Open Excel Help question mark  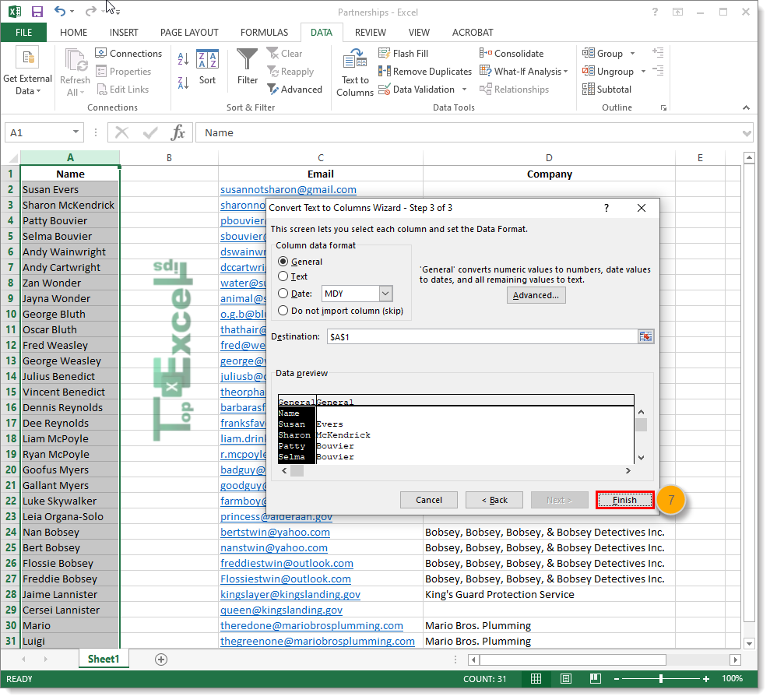pos(655,12)
